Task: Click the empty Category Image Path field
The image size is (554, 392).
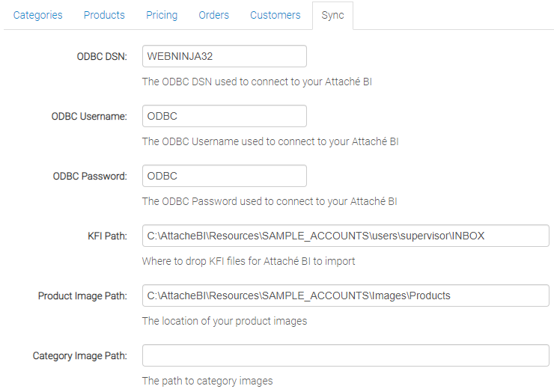Action: tap(345, 355)
